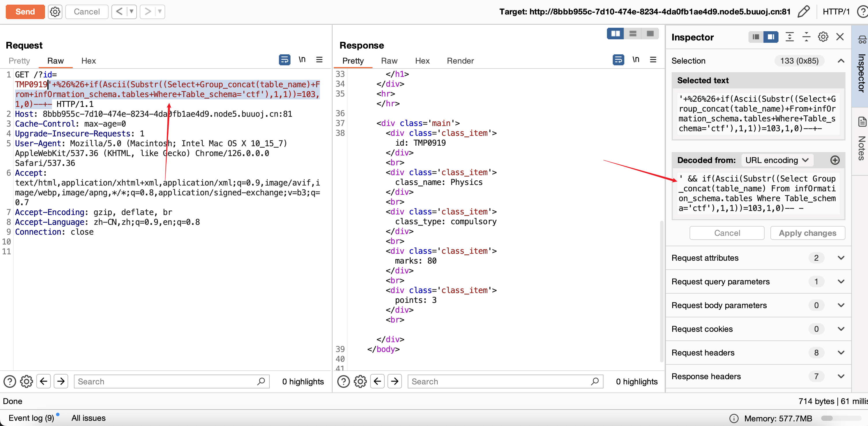Click Cancel in Inspector selection
Screen dimensions: 868x426
pyautogui.click(x=727, y=233)
